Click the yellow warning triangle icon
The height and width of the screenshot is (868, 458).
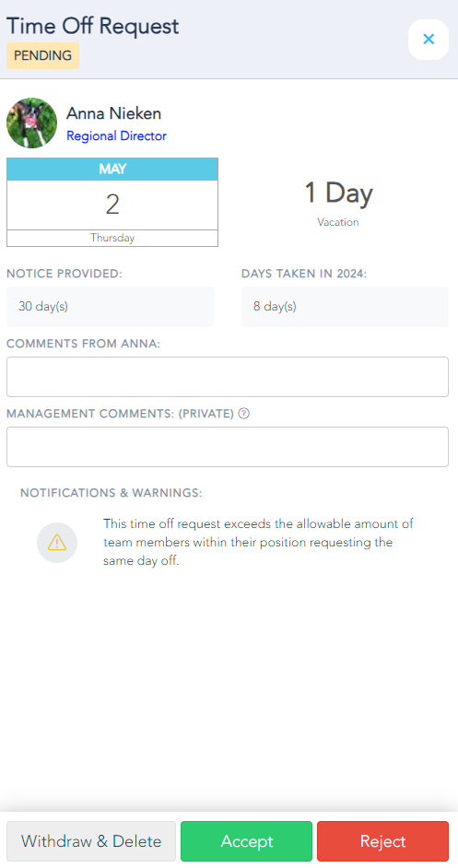point(57,543)
